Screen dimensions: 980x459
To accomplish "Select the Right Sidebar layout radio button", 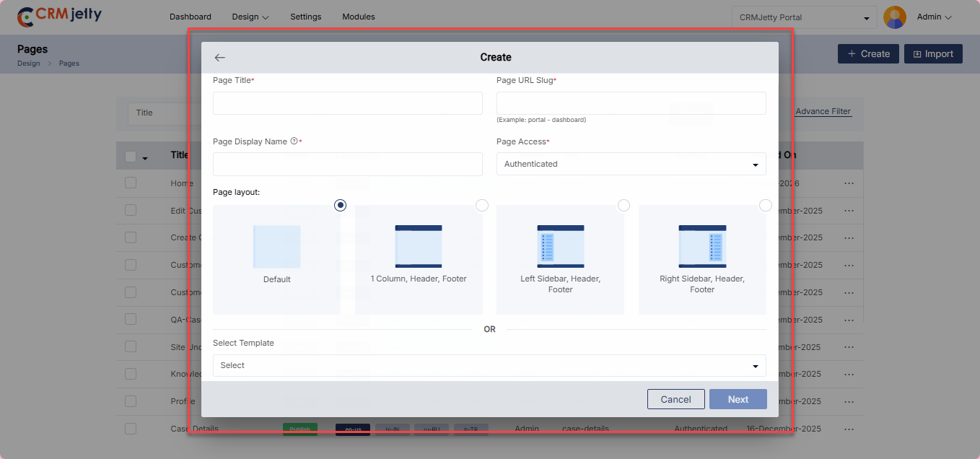I will (x=766, y=206).
